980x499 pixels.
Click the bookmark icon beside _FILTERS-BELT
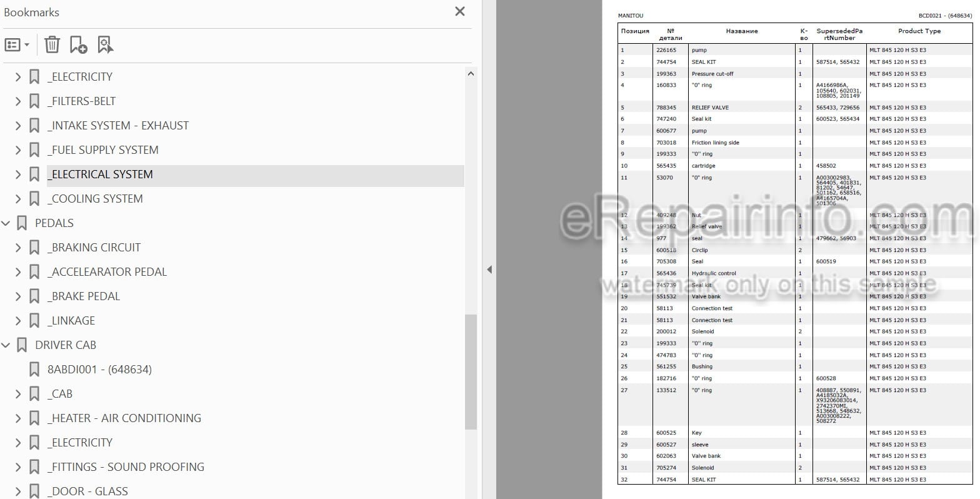[34, 101]
